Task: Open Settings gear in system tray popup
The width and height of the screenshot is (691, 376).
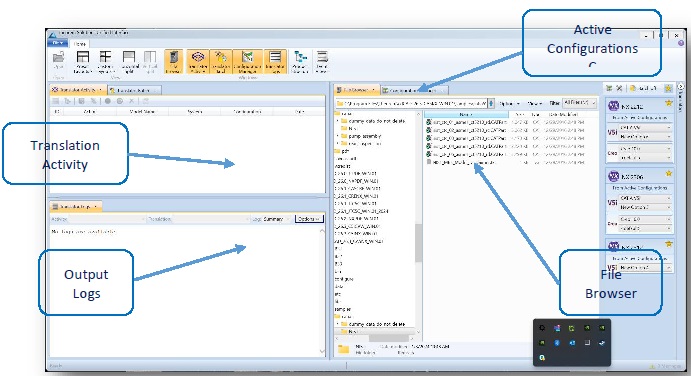Action: (x=542, y=328)
